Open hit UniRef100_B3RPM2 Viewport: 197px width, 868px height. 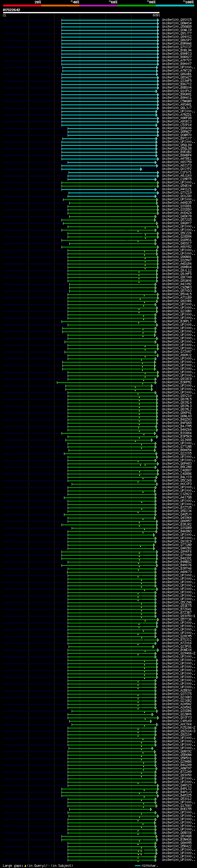(x=177, y=382)
